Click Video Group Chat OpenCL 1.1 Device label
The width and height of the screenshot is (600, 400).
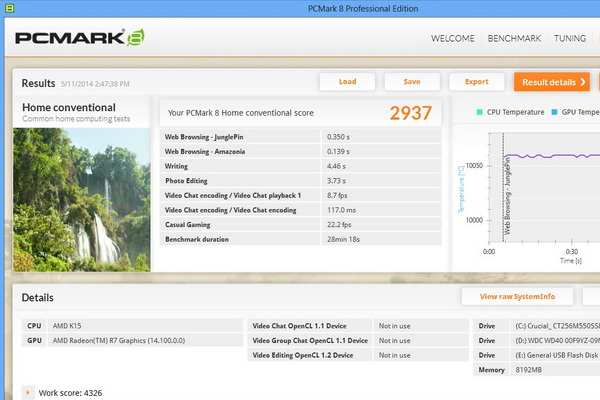310,340
